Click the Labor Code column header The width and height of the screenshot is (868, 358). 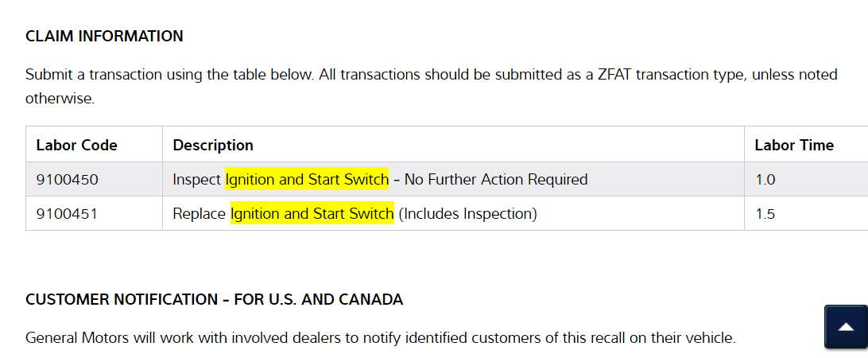point(76,145)
